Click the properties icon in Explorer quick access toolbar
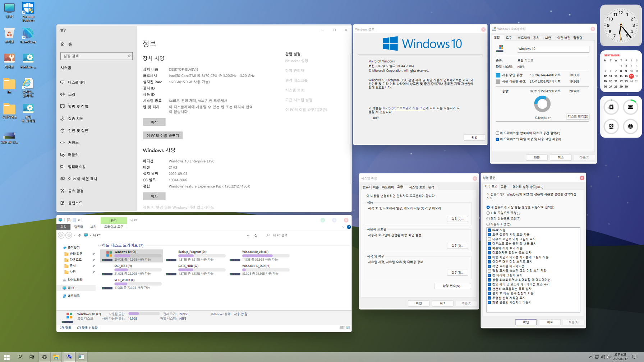Screen dimensions: 644x362 69,220
